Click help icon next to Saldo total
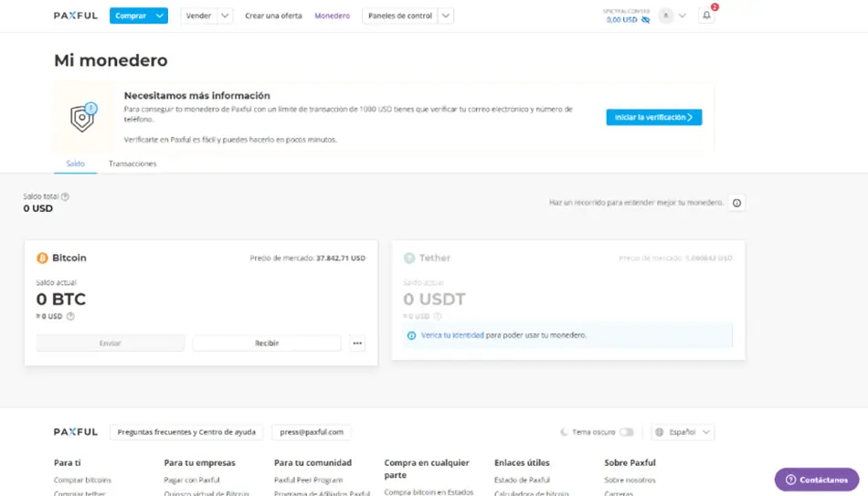The image size is (868, 496). [x=65, y=196]
